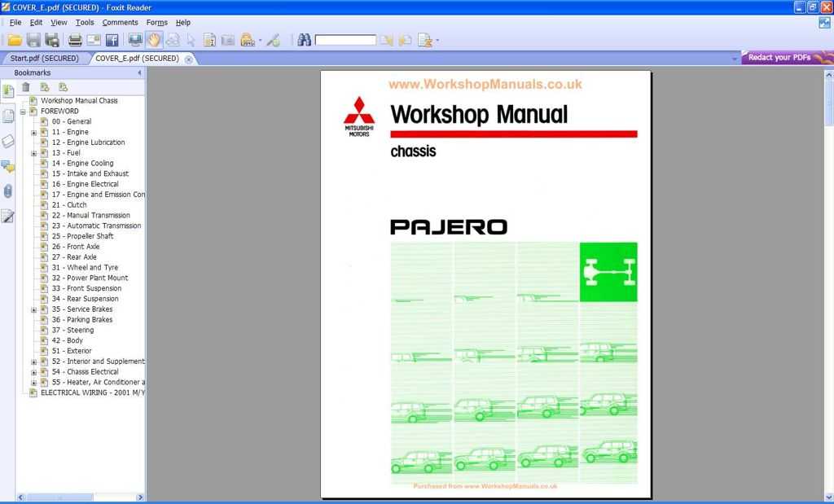The image size is (834, 504).
Task: Collapse the Bookmarks panel with arrow
Action: tap(139, 72)
